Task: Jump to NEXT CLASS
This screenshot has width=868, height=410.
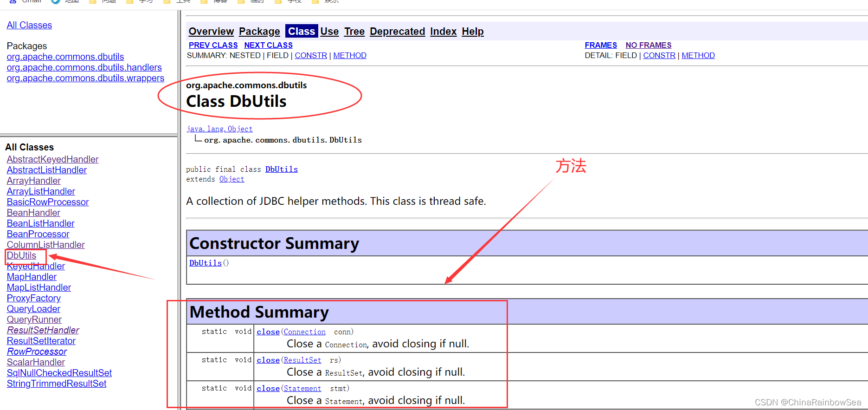Action: click(x=268, y=45)
